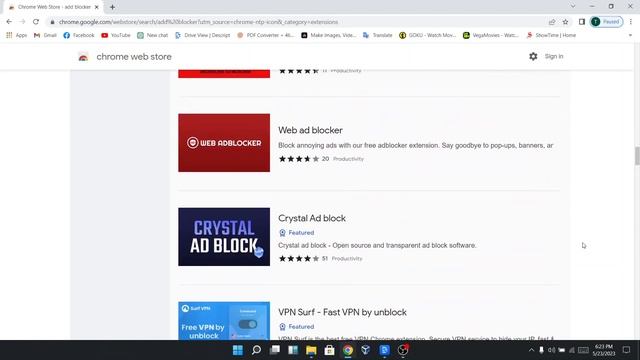This screenshot has height=360, width=640.
Task: Close the Chrome Web Store tab
Action: [x=97, y=7]
